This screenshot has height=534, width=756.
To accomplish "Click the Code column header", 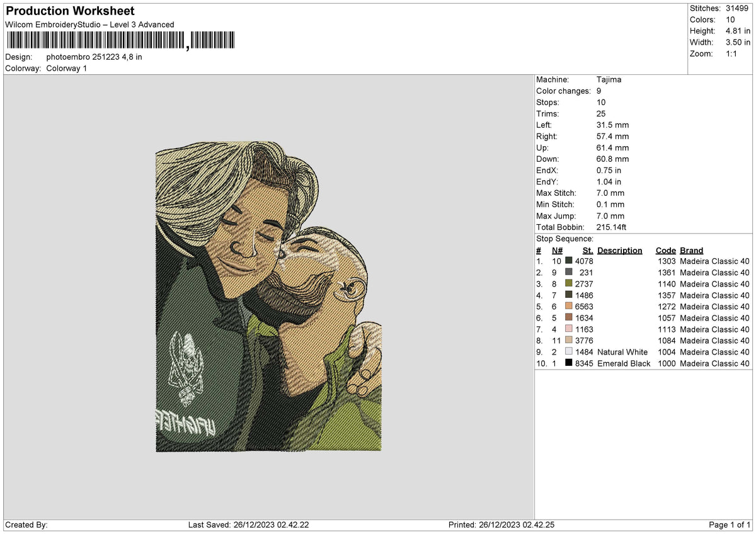I will 665,251.
